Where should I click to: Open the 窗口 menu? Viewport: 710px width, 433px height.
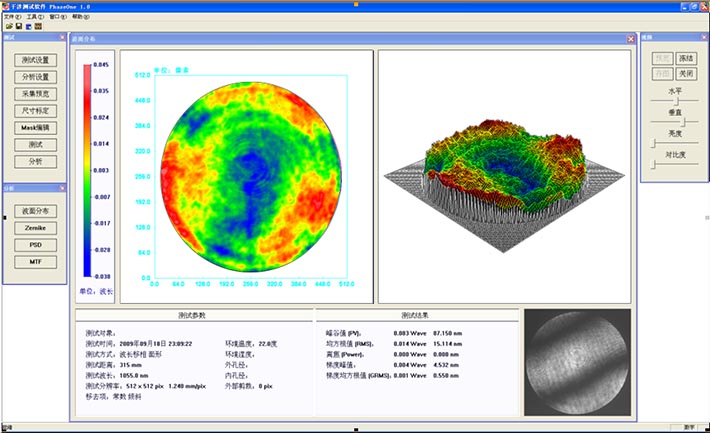(x=59, y=17)
